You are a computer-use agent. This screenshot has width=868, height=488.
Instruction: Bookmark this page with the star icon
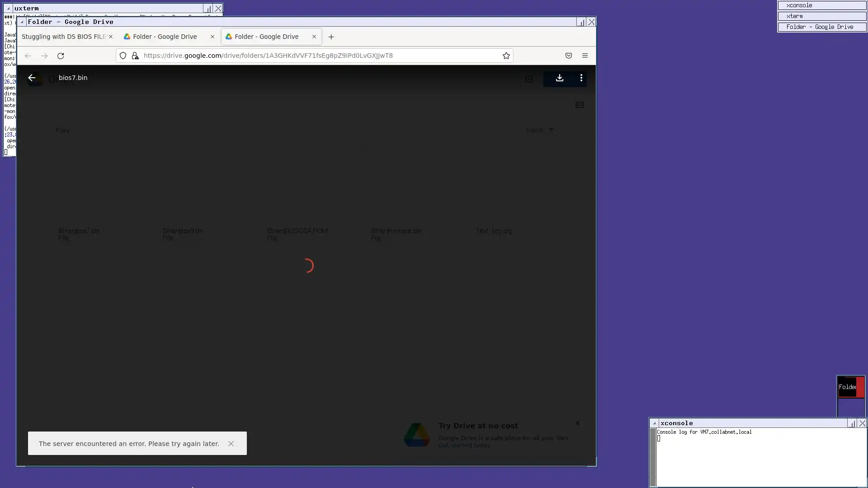tap(506, 56)
